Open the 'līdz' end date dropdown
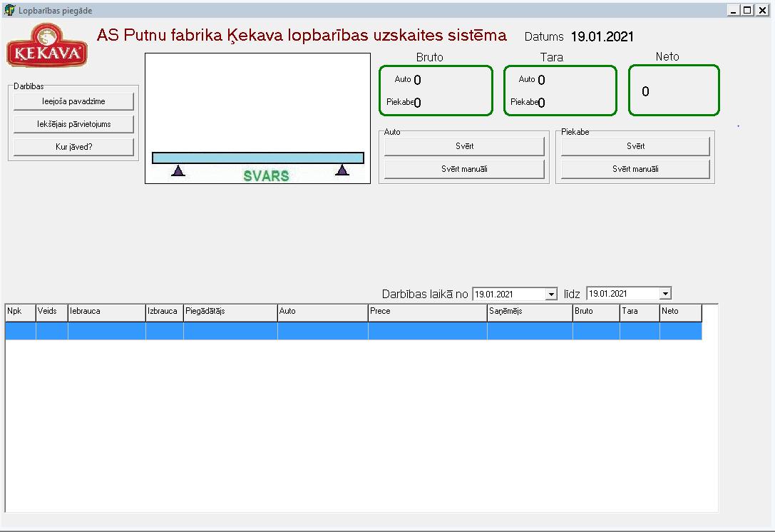The image size is (775, 532). [665, 294]
